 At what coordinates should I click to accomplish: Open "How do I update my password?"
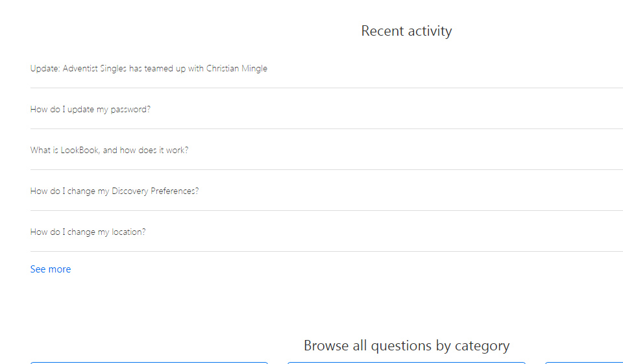point(90,109)
